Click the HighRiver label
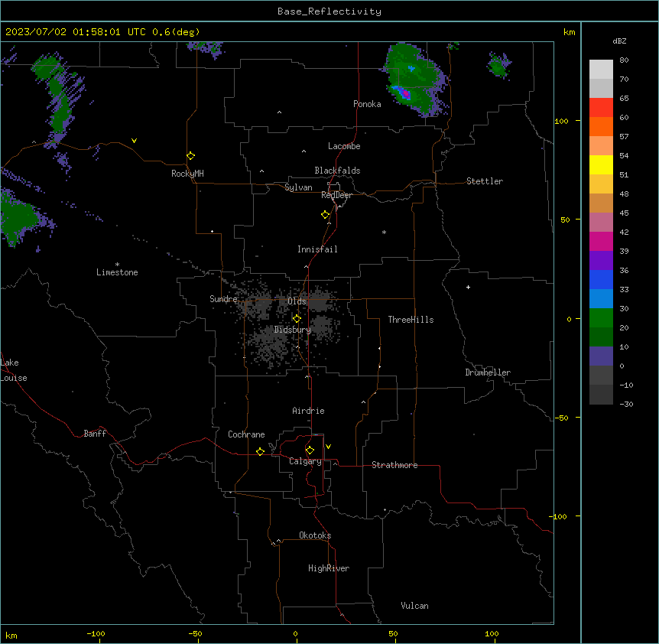Viewport: 659px width, 644px height. coord(329,568)
